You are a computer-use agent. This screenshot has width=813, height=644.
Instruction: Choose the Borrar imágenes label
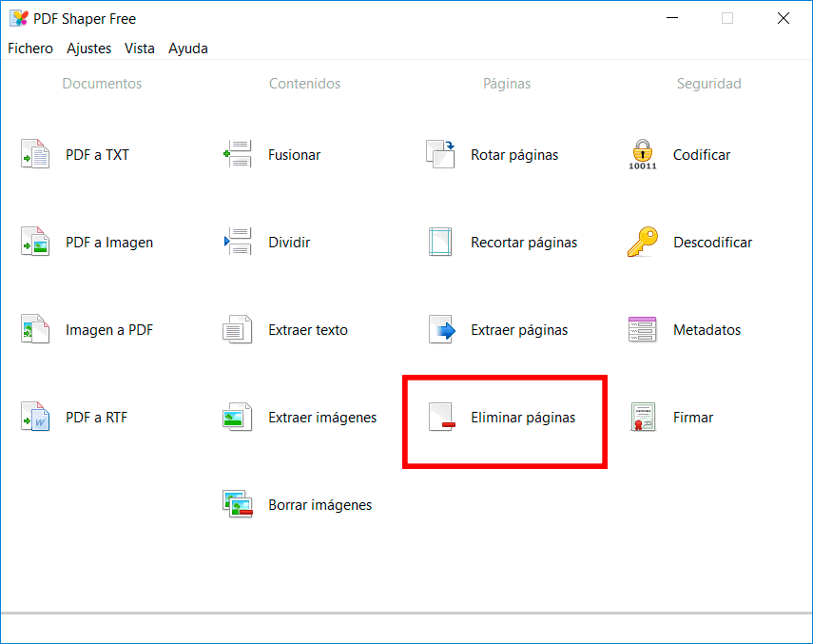coord(319,505)
